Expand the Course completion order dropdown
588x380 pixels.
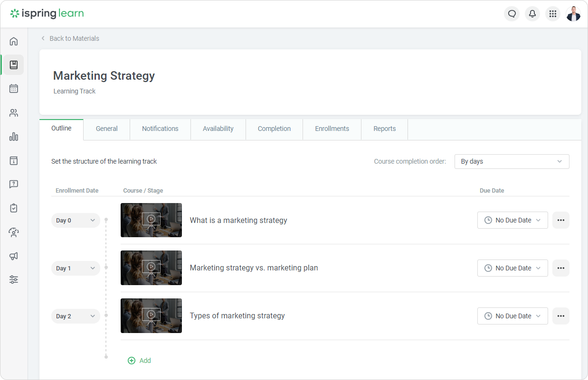point(512,161)
